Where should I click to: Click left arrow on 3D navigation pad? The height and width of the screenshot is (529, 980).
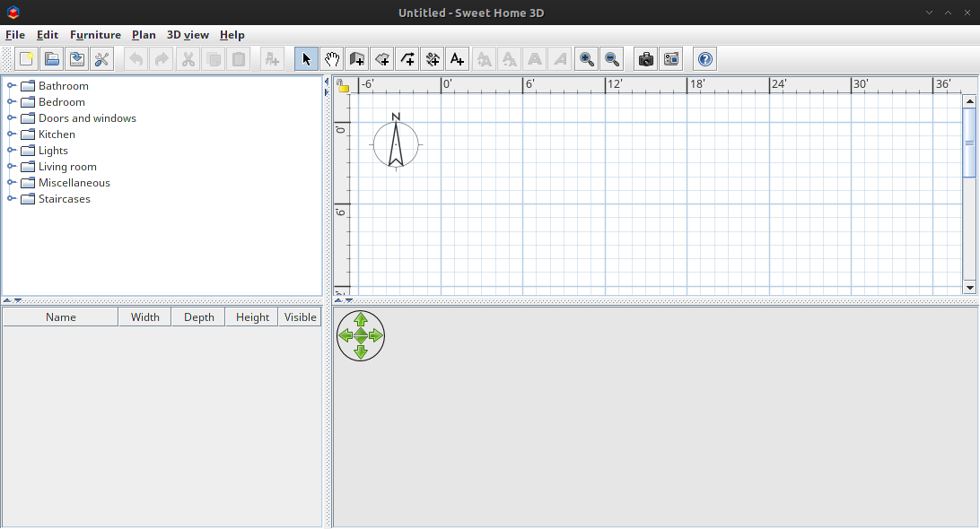[345, 335]
